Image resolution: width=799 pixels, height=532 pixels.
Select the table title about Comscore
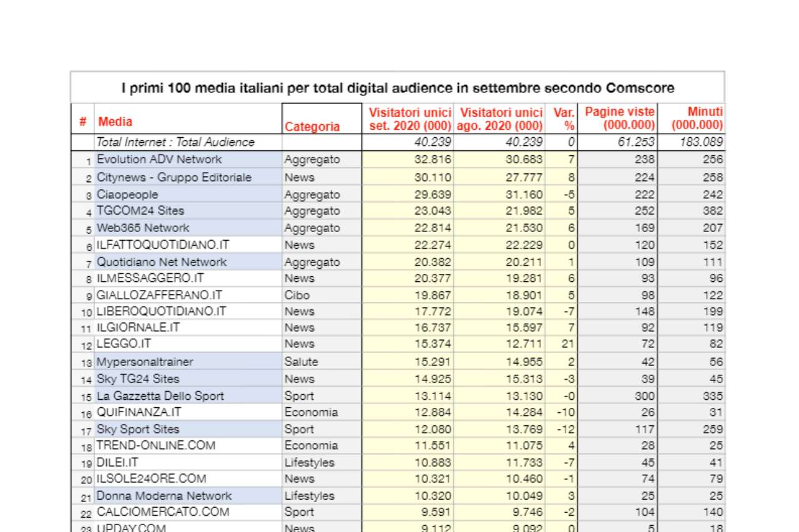tap(398, 88)
